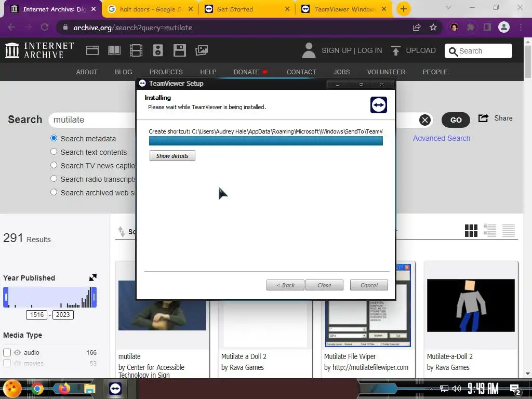Click the TeamViewer taskbar icon
Image resolution: width=532 pixels, height=399 pixels.
115,389
